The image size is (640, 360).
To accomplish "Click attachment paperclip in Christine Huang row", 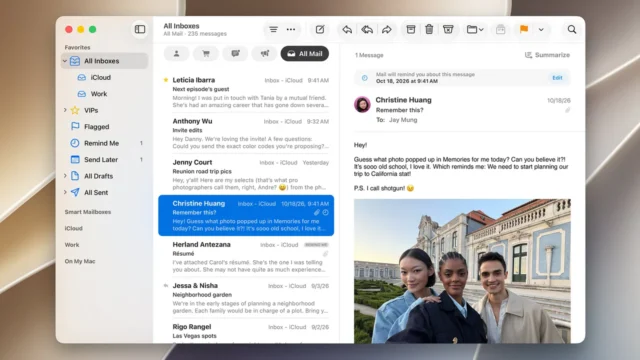I will 316,213.
